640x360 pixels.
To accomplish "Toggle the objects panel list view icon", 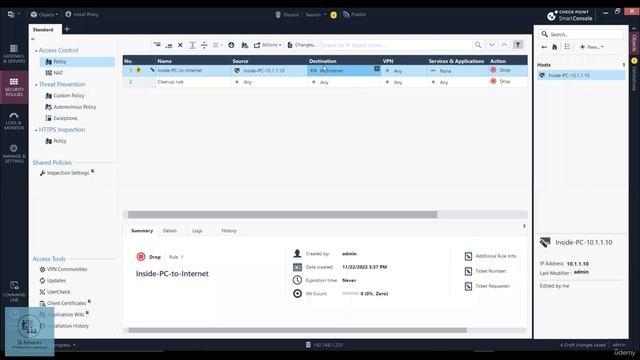I will pos(567,47).
